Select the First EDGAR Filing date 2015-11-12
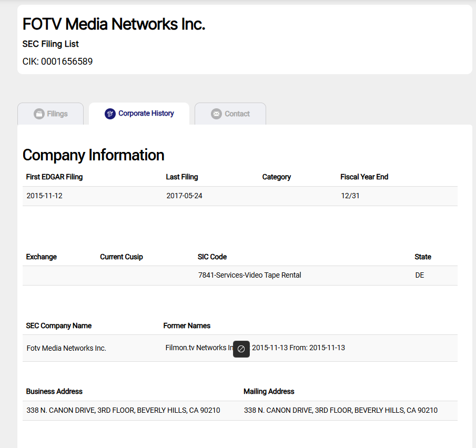This screenshot has width=476, height=448. 45,196
